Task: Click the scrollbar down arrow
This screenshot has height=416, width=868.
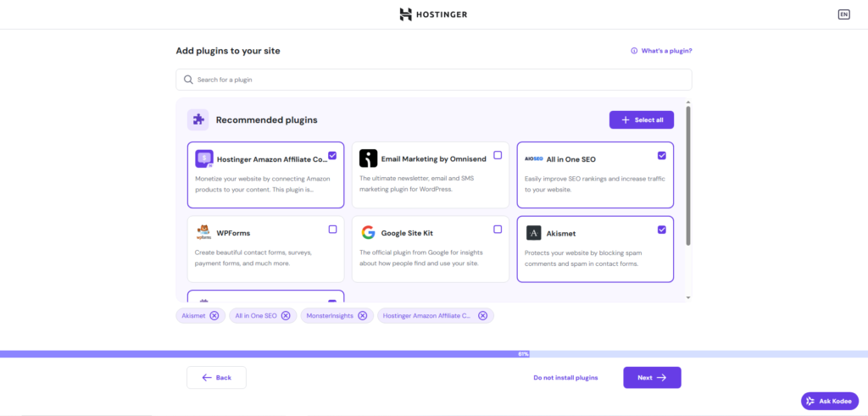Action: click(x=688, y=297)
